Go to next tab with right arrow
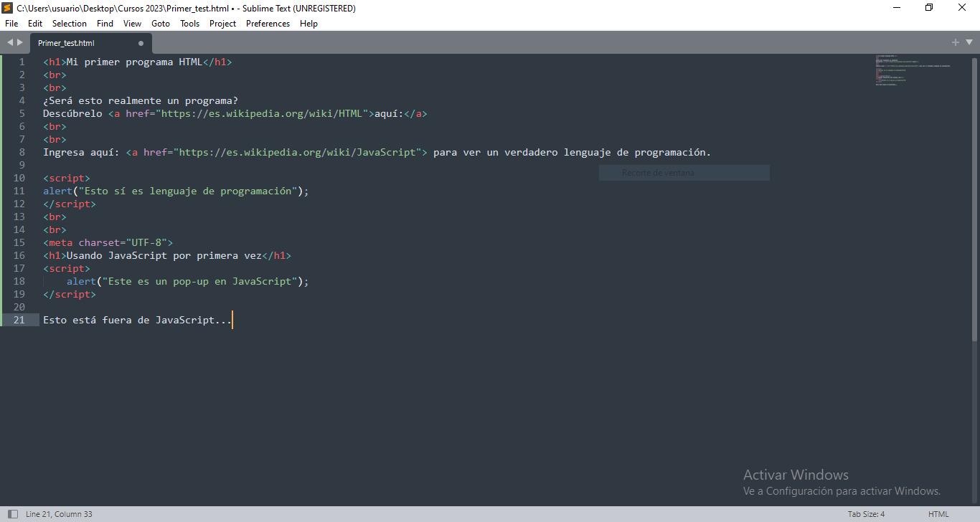 [20, 42]
